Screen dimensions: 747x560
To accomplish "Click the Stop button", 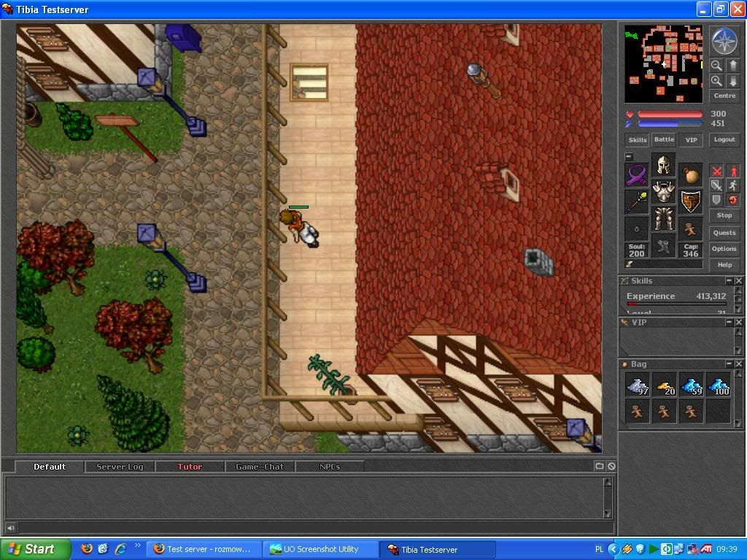I will tap(724, 215).
